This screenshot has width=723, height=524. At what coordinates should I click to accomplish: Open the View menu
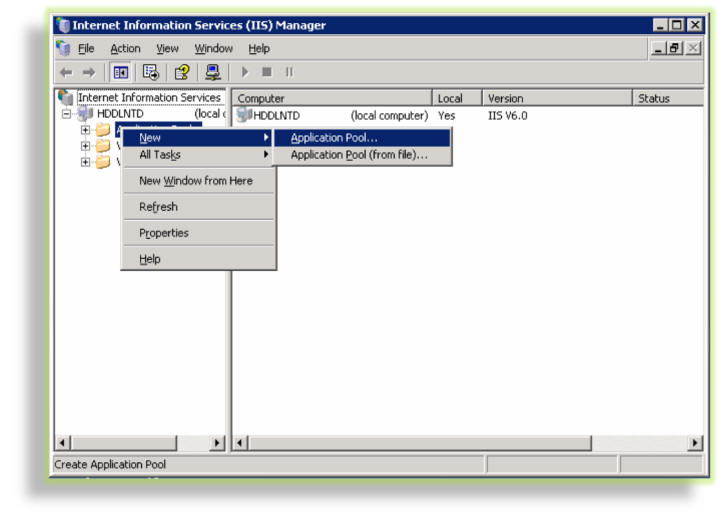(x=167, y=48)
